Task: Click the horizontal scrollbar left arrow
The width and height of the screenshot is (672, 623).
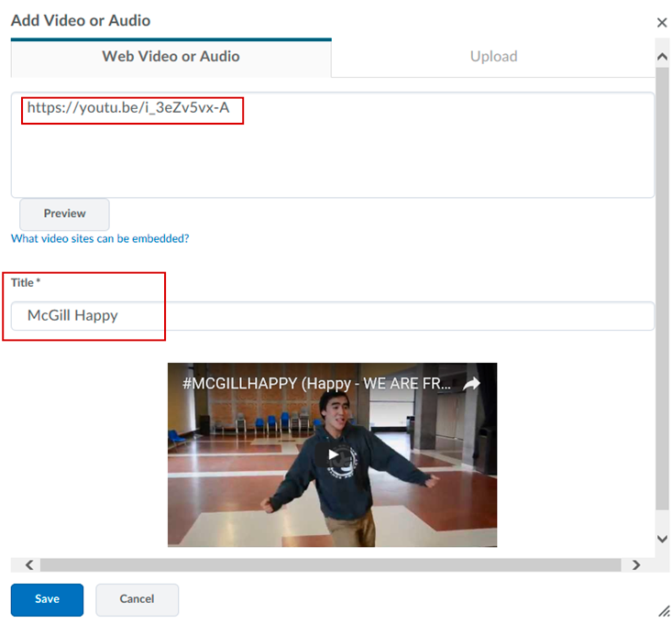Action: pyautogui.click(x=28, y=565)
